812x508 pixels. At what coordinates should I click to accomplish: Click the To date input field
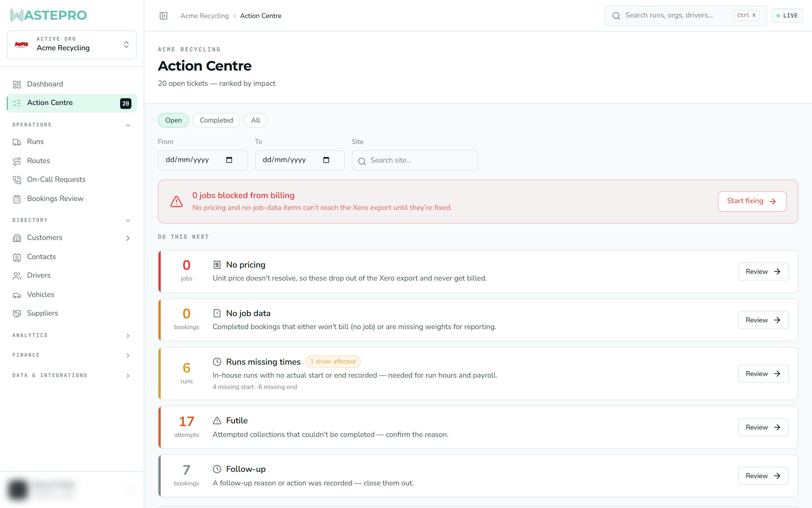point(300,160)
